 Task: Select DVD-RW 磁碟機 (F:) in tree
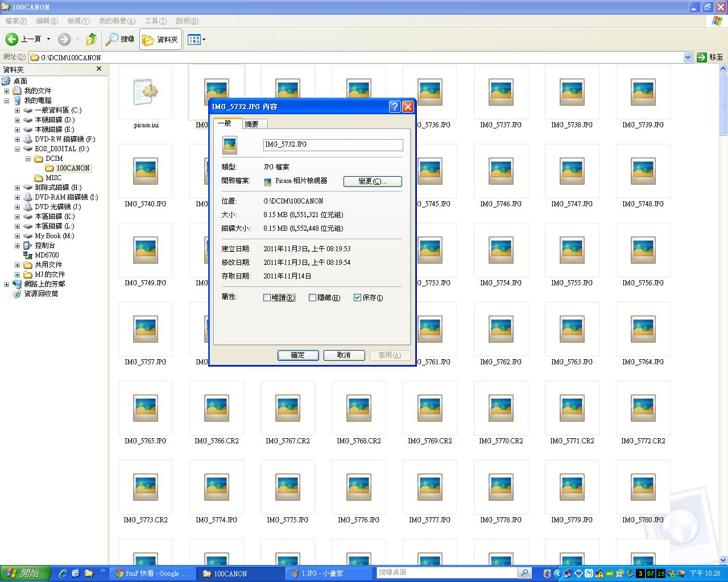pyautogui.click(x=65, y=139)
